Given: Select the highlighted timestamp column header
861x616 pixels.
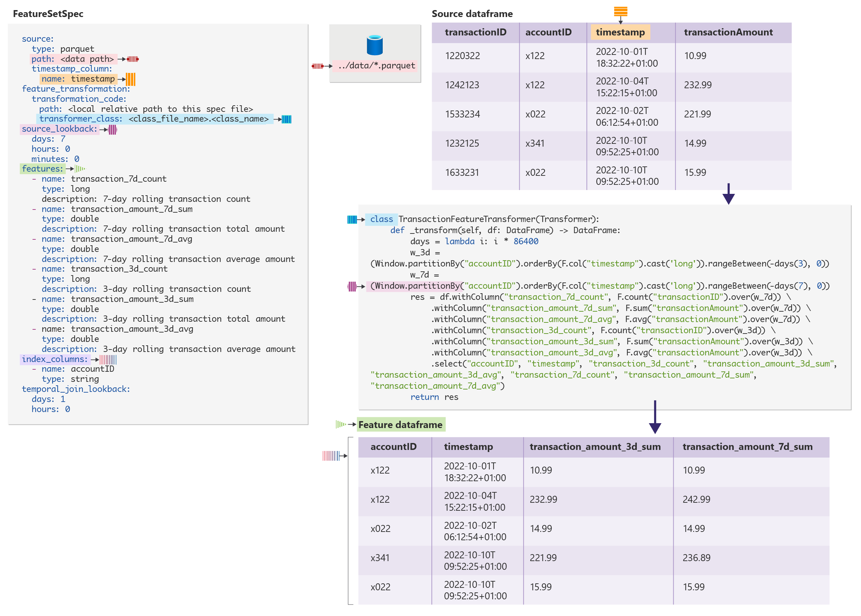Looking at the screenshot, I should [x=620, y=32].
